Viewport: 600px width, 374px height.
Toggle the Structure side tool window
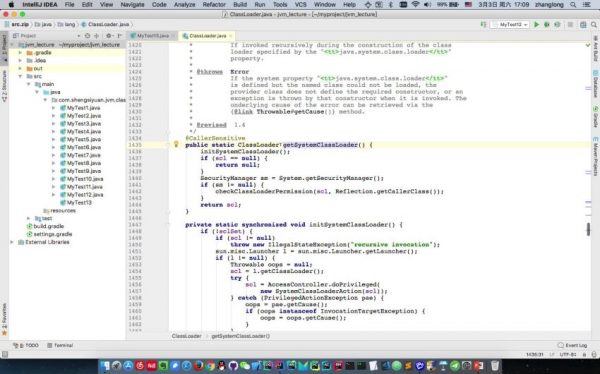(x=4, y=86)
